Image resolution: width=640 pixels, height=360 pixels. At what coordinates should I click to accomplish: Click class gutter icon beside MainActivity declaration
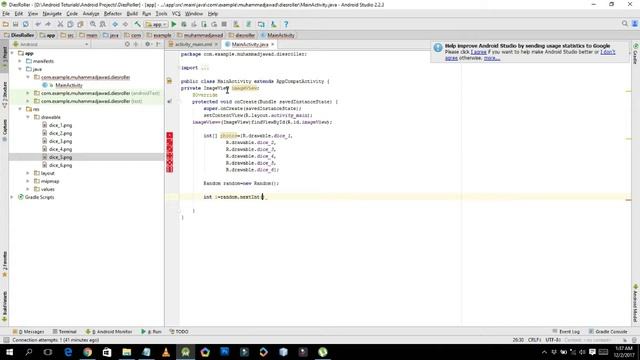[x=169, y=81]
